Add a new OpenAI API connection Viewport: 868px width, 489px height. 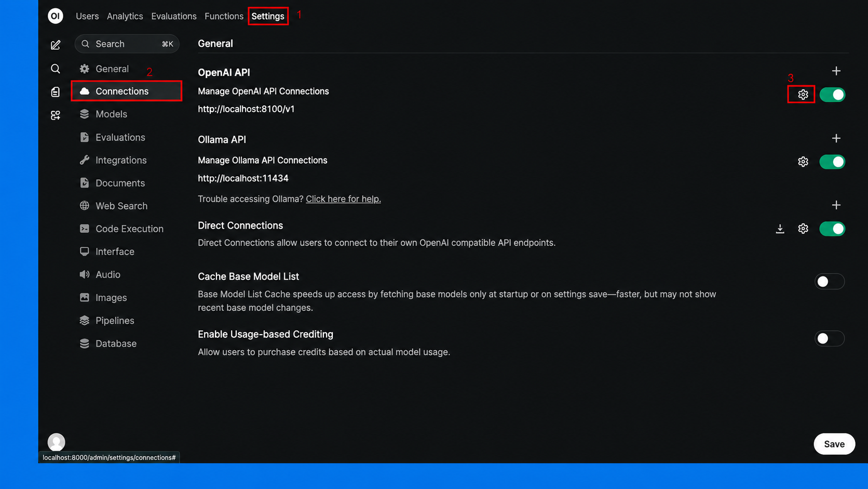tap(836, 71)
